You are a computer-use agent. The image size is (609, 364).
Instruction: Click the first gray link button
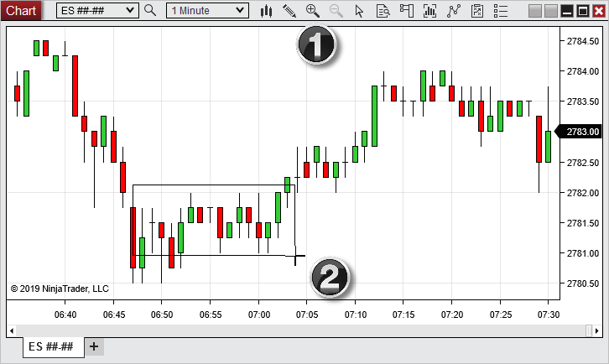[535, 11]
